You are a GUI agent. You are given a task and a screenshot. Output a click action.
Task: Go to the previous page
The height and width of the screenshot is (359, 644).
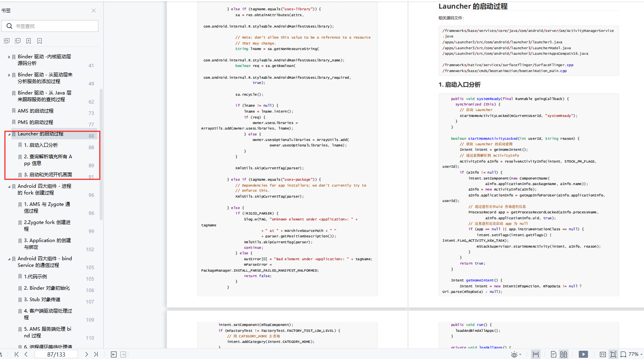point(26,354)
